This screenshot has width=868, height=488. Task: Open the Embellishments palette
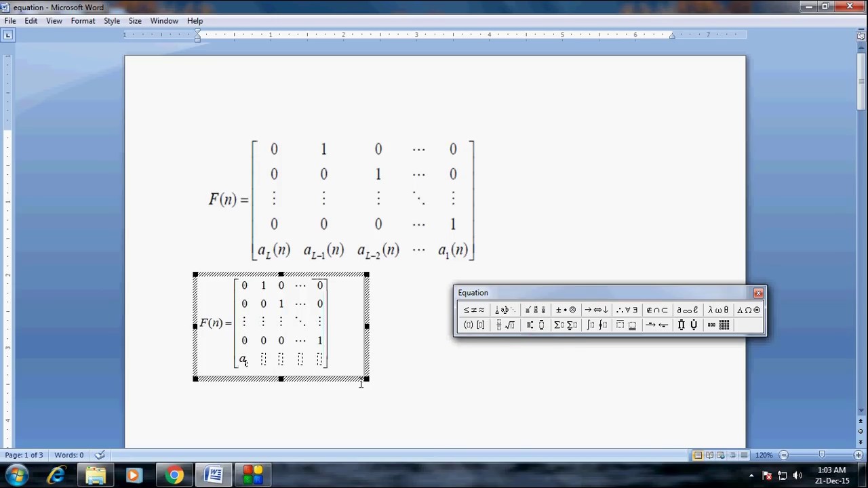(535, 310)
